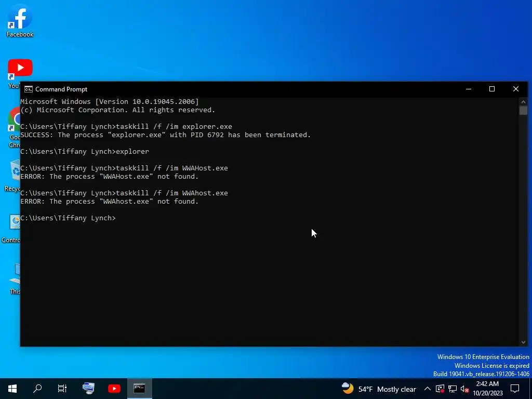Maximize the Command Prompt window
Viewport: 532px width, 399px height.
[492, 89]
